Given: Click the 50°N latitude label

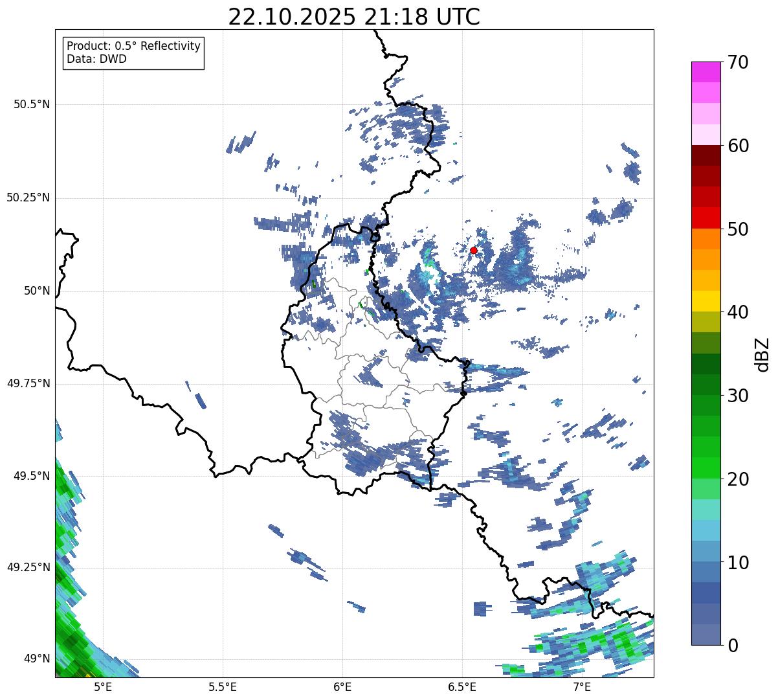Looking at the screenshot, I should pyautogui.click(x=37, y=291).
